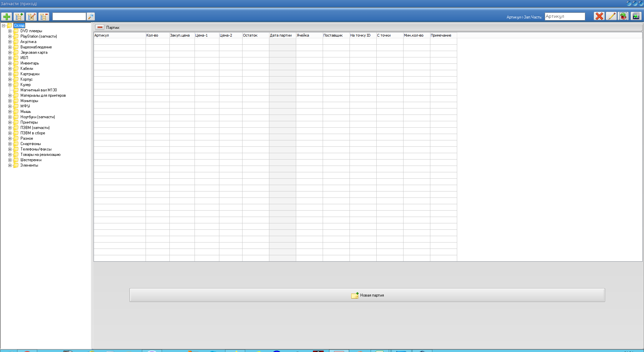Click the yellow pencil edit icon
Viewport: 644px width, 352px height.
(611, 16)
